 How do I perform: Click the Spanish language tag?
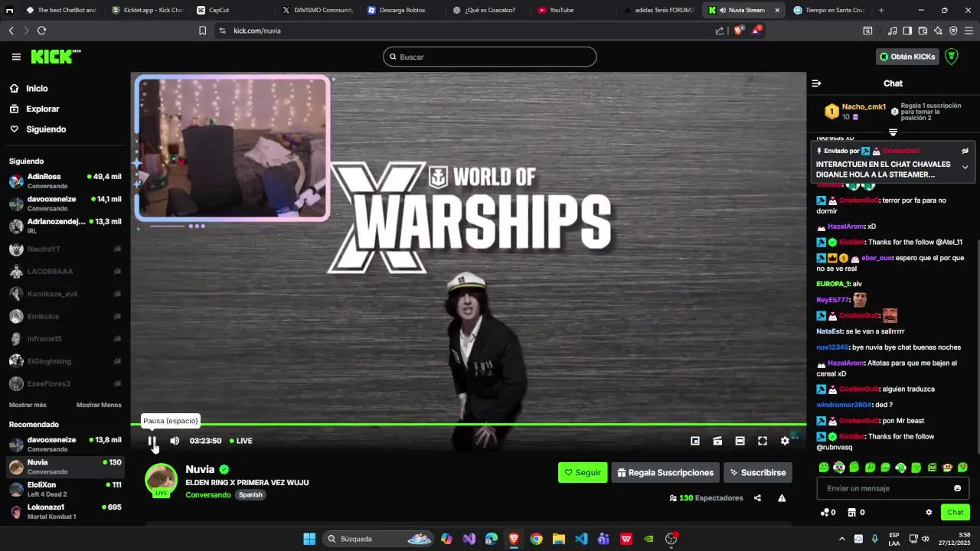pos(250,495)
